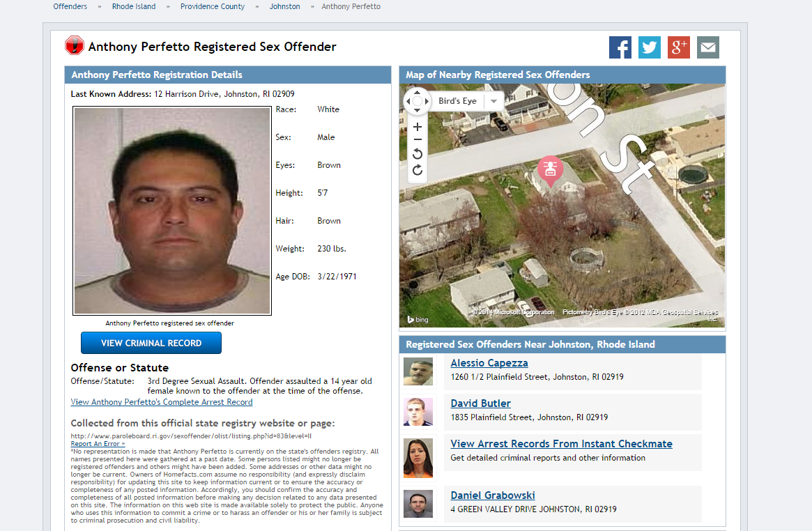Share page via Twitter icon
The image size is (812, 531).
(x=650, y=47)
